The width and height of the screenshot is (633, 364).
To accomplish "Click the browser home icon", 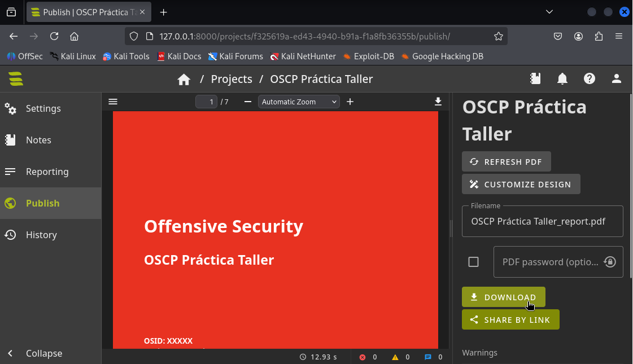I will click(75, 36).
